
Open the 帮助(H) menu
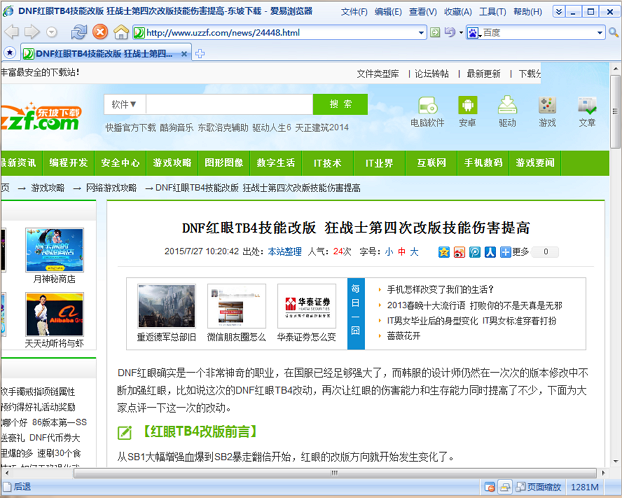point(528,12)
